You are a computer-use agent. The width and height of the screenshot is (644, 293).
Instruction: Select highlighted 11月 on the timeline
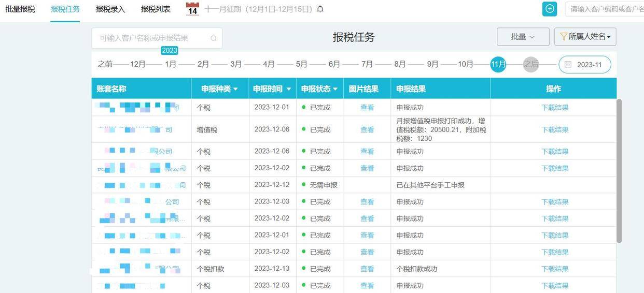(498, 64)
